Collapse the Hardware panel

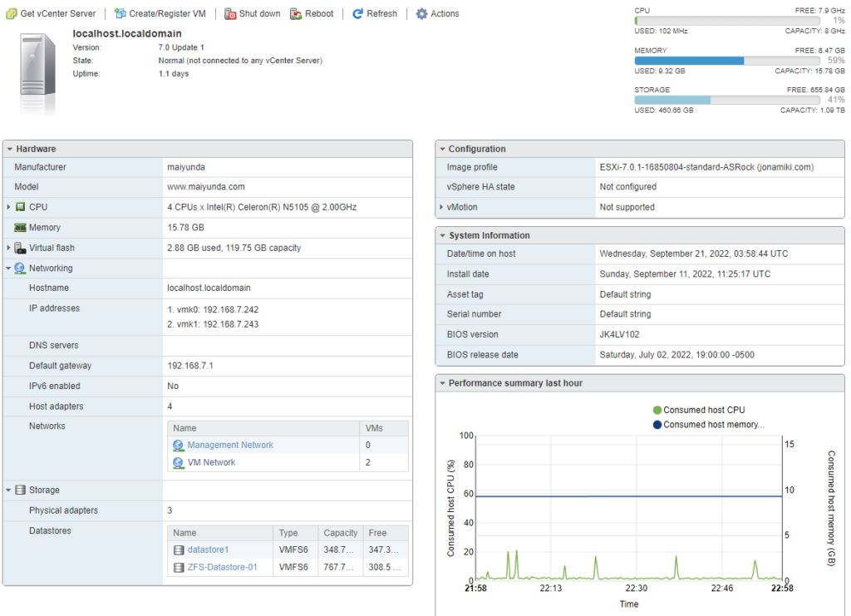coord(8,148)
